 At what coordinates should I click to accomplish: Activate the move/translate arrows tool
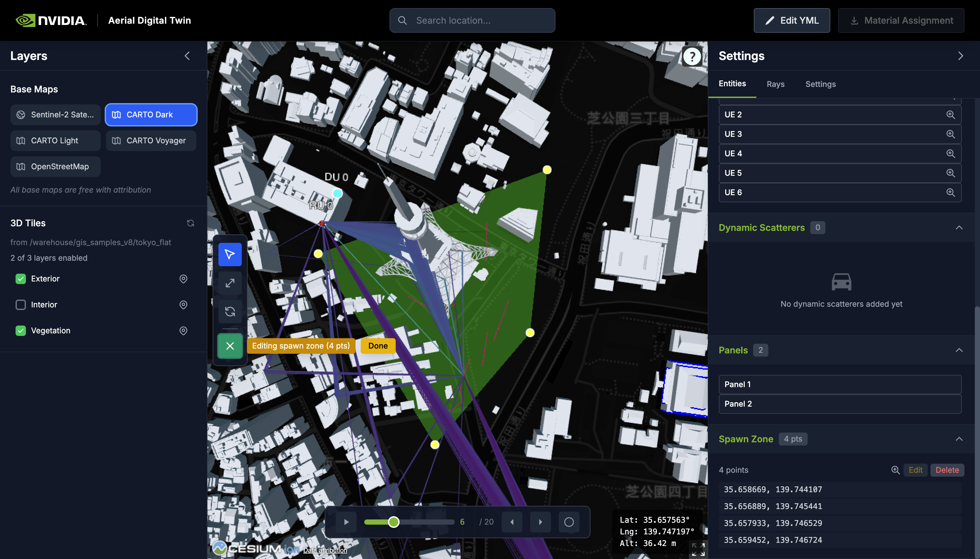[230, 283]
